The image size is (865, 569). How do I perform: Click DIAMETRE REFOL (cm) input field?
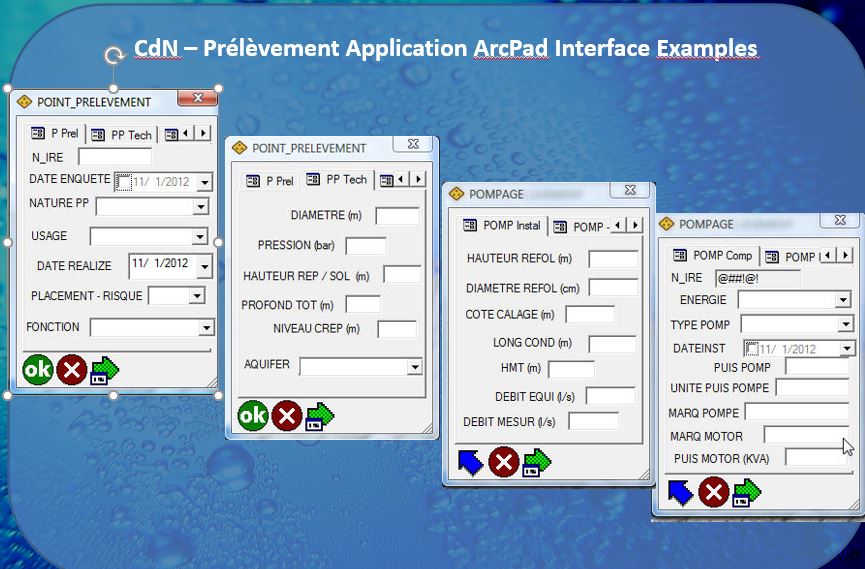point(613,288)
